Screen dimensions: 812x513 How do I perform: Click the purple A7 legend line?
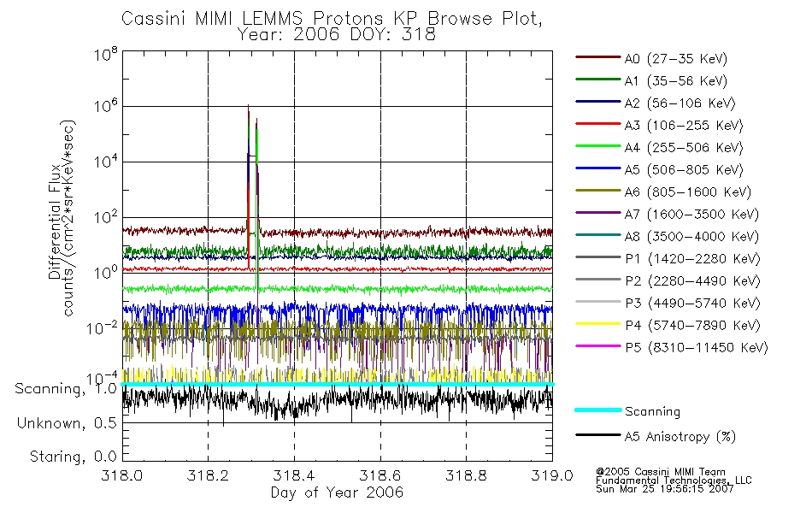(598, 212)
